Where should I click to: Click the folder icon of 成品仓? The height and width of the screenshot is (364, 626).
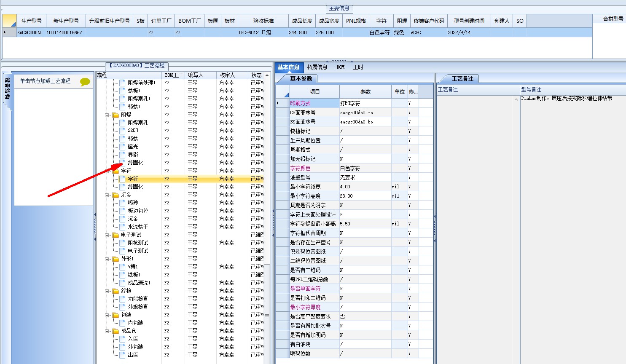116,331
